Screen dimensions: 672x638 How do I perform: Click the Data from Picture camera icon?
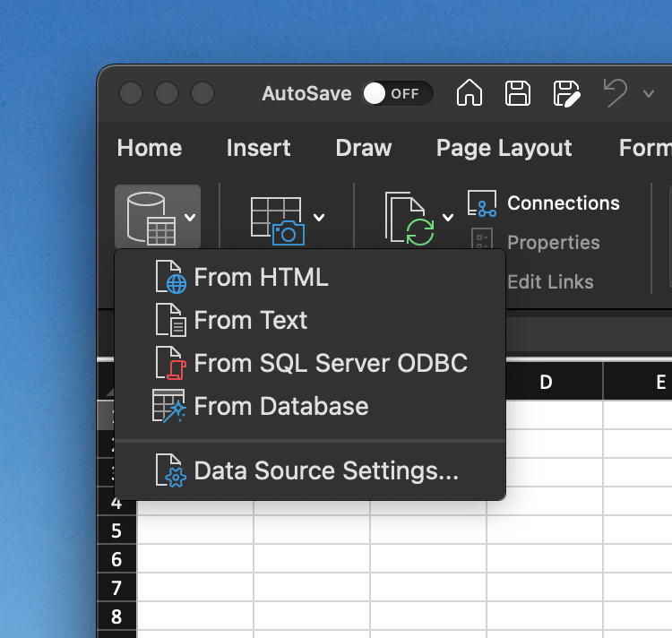(x=277, y=220)
